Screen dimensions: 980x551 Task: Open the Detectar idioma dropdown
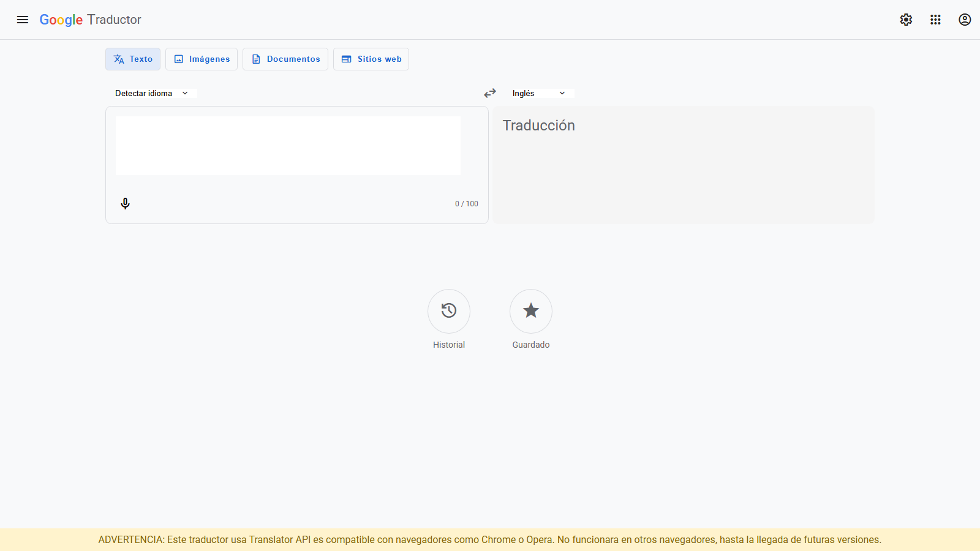point(143,93)
